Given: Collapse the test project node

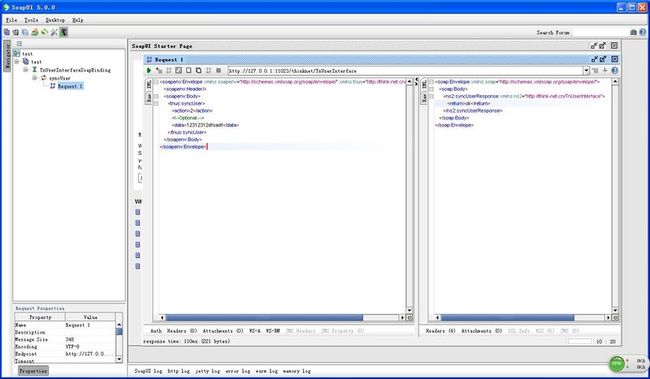Looking at the screenshot, I should click(x=17, y=62).
